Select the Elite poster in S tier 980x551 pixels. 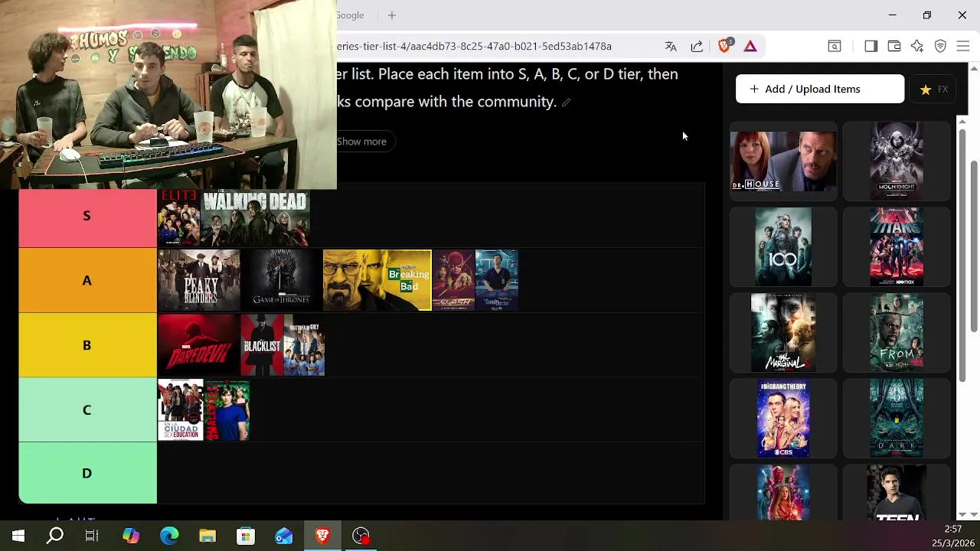pos(178,218)
